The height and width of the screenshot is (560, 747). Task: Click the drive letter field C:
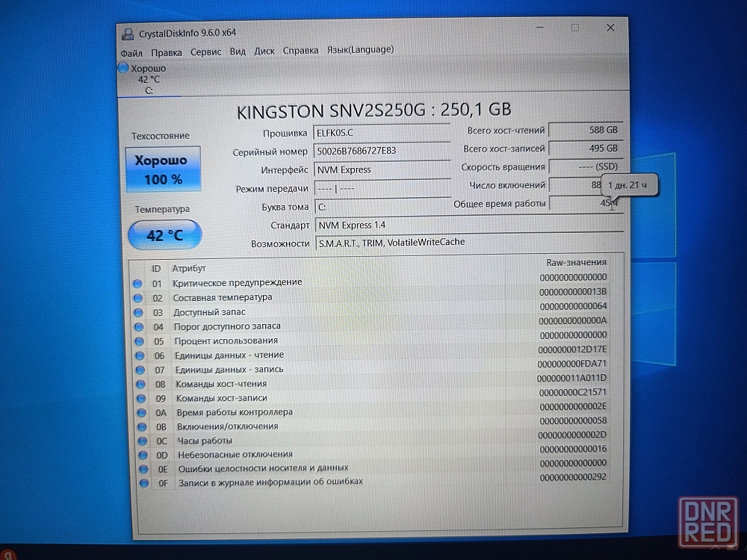coord(383,207)
